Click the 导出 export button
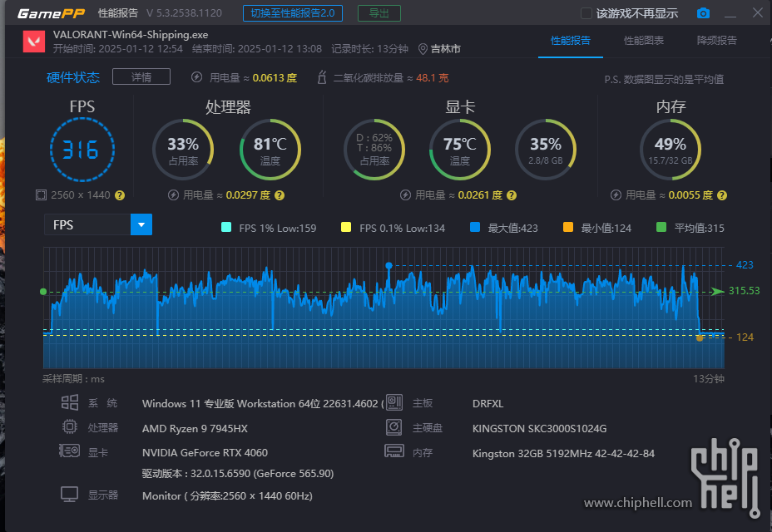This screenshot has height=532, width=772. click(379, 13)
